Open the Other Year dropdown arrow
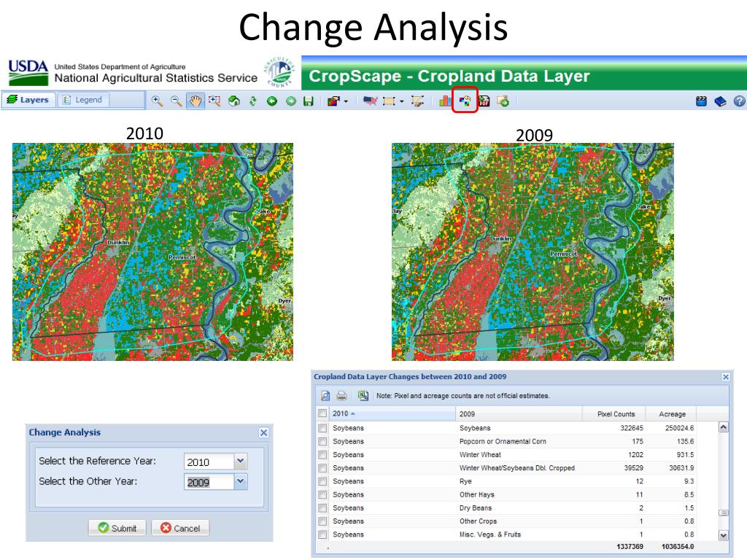 tap(241, 481)
